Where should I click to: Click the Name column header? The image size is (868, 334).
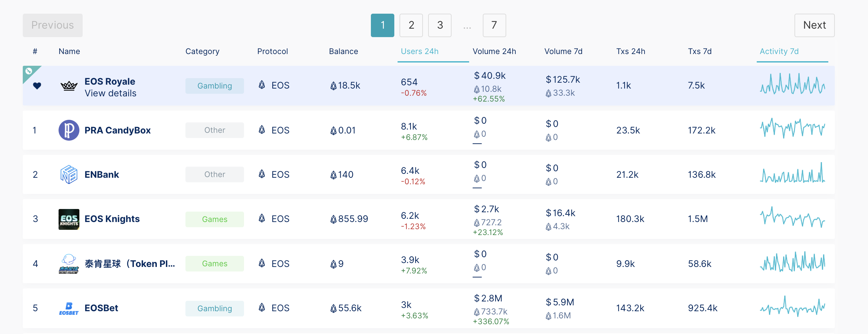point(69,51)
